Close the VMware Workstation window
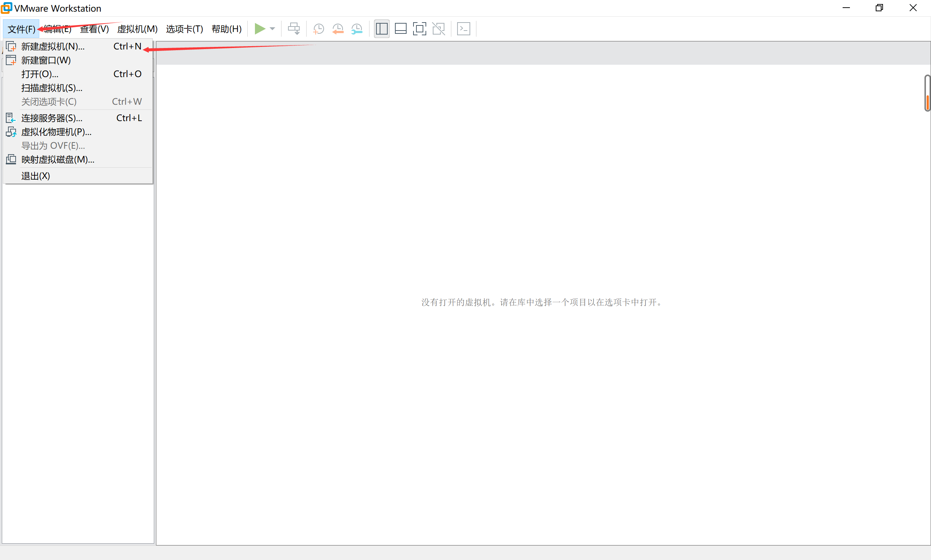The image size is (931, 560). point(913,8)
